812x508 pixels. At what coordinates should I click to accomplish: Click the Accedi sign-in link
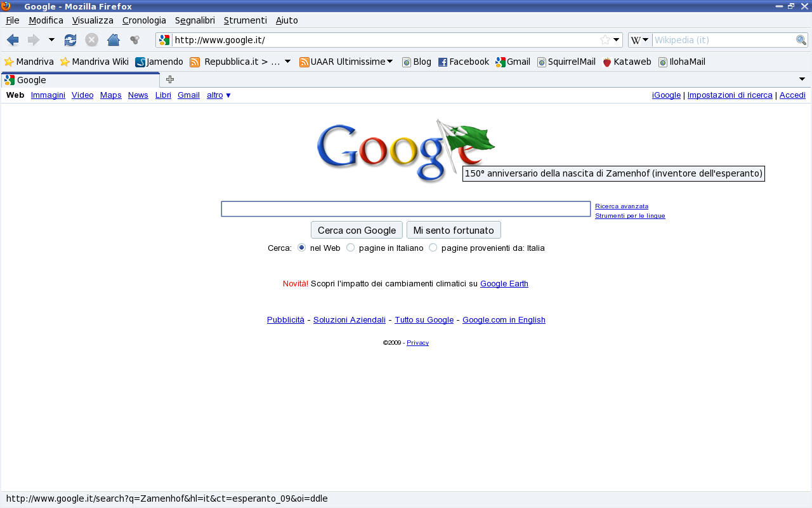tap(792, 95)
